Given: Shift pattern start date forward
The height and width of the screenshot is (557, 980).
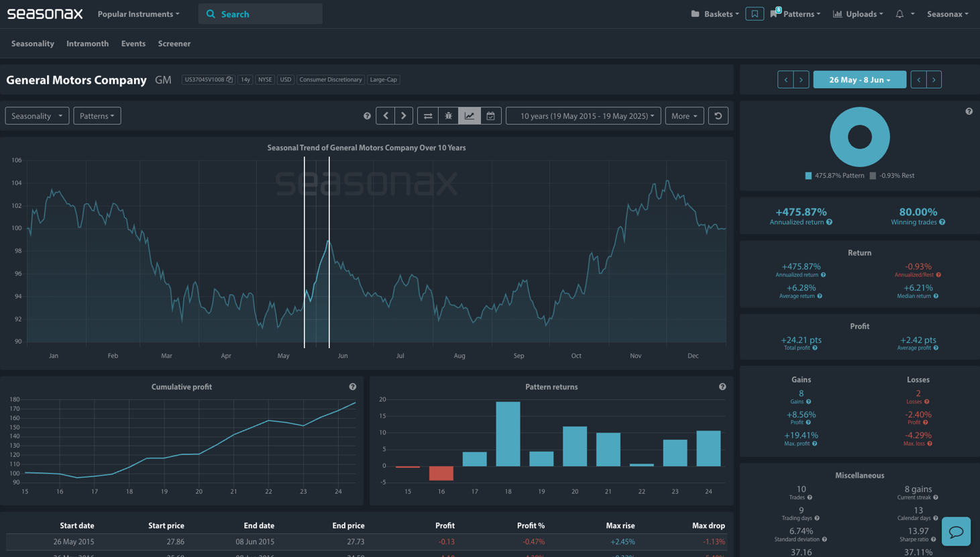Looking at the screenshot, I should 801,80.
